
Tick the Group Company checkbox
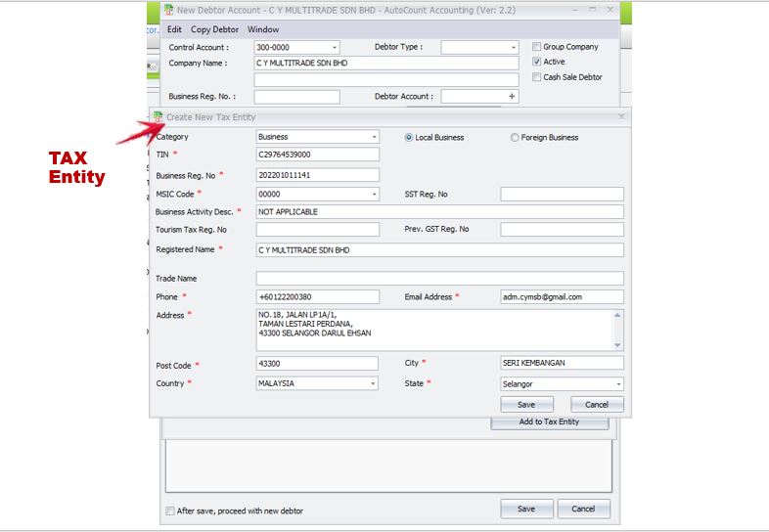[536, 47]
